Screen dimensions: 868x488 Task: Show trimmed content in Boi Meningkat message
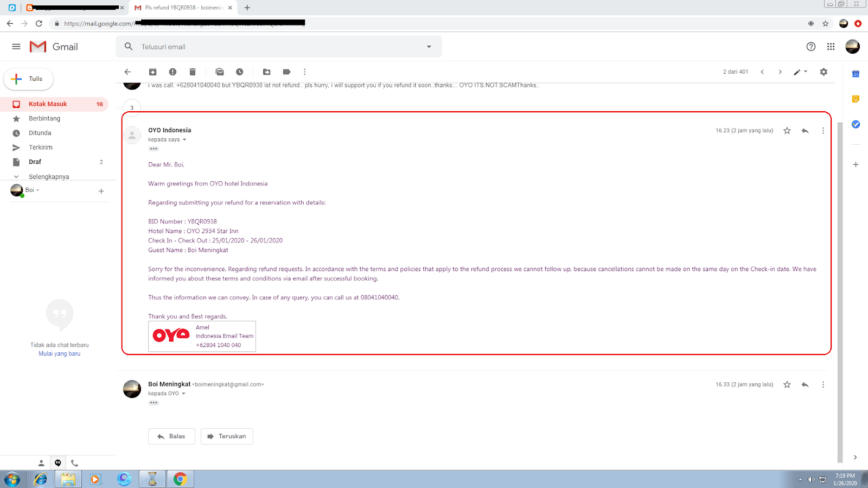tap(154, 402)
